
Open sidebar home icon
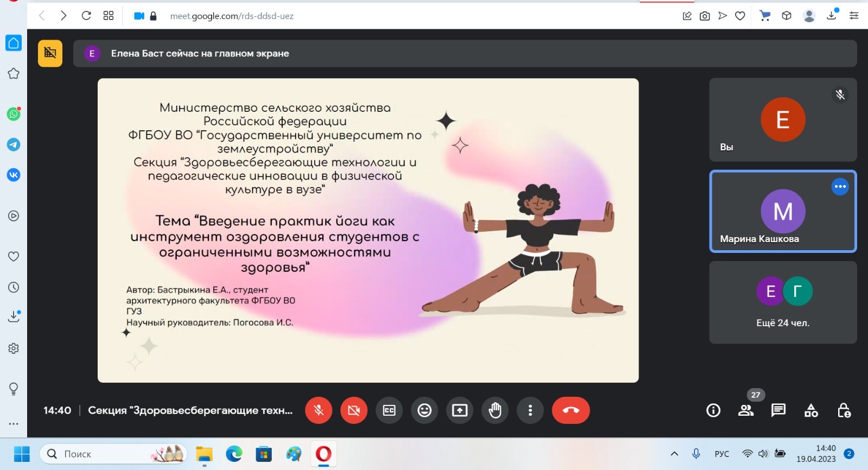(x=14, y=43)
